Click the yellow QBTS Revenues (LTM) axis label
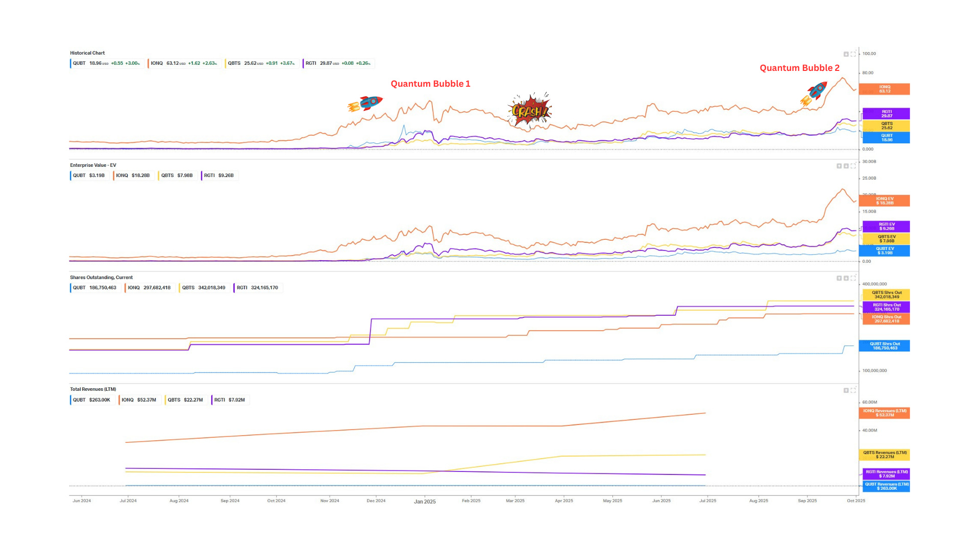Image resolution: width=980 pixels, height=551 pixels. click(885, 455)
